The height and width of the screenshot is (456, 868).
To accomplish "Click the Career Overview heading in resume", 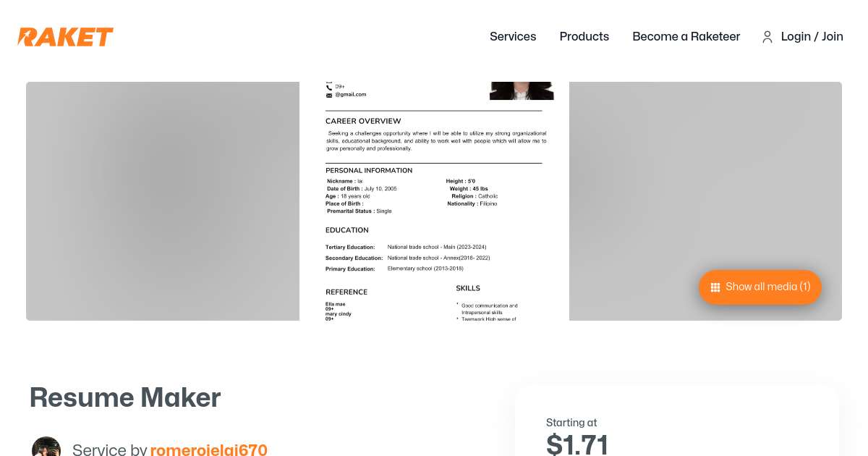I will 363,121.
